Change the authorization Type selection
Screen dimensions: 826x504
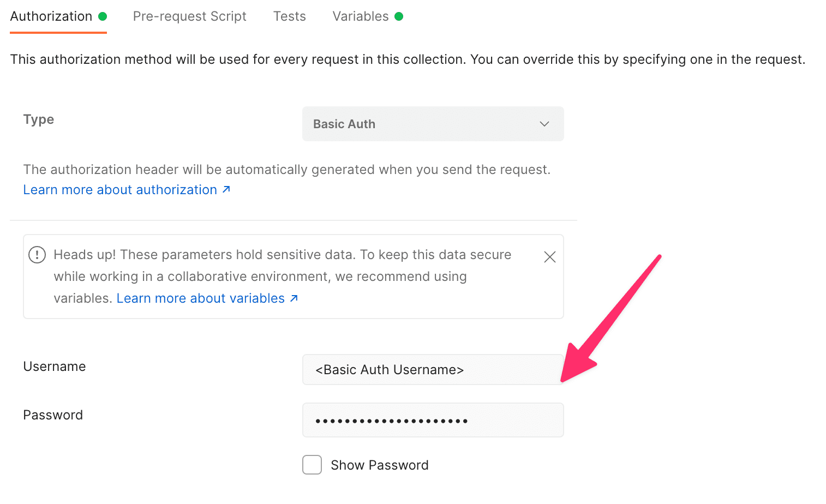[433, 124]
